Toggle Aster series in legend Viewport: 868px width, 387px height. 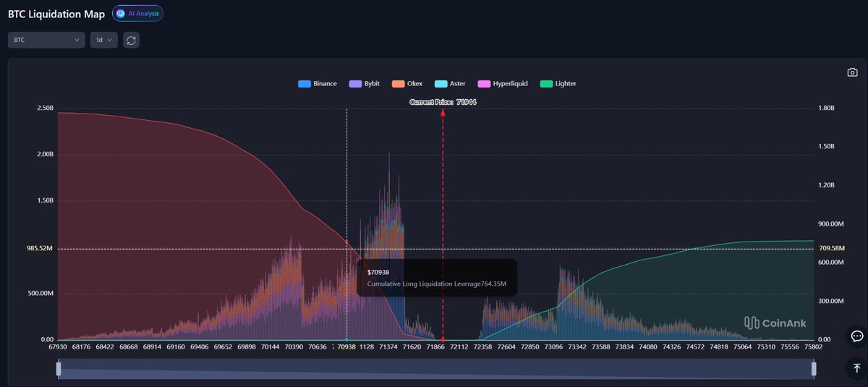pyautogui.click(x=450, y=84)
